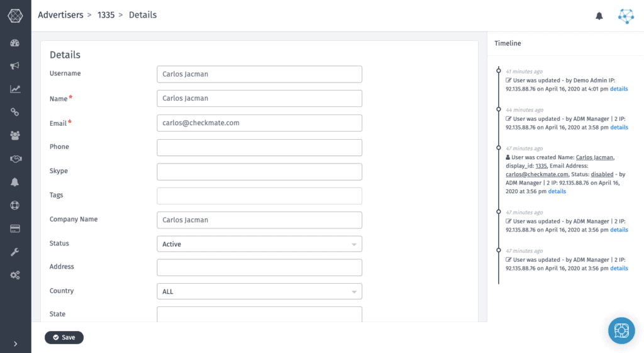Open the credit card billing icon
This screenshot has width=644, height=353.
[15, 228]
